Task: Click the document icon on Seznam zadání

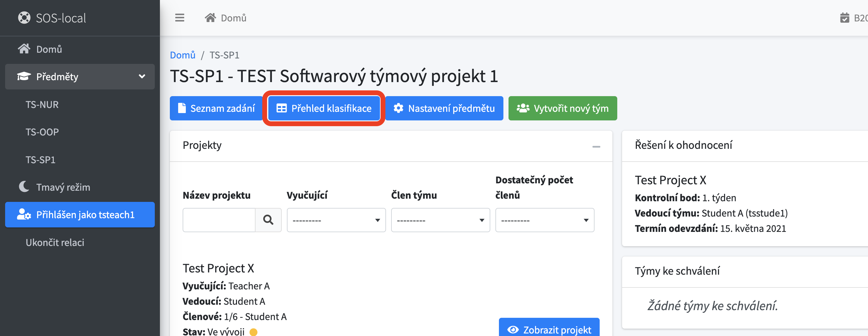Action: [182, 108]
